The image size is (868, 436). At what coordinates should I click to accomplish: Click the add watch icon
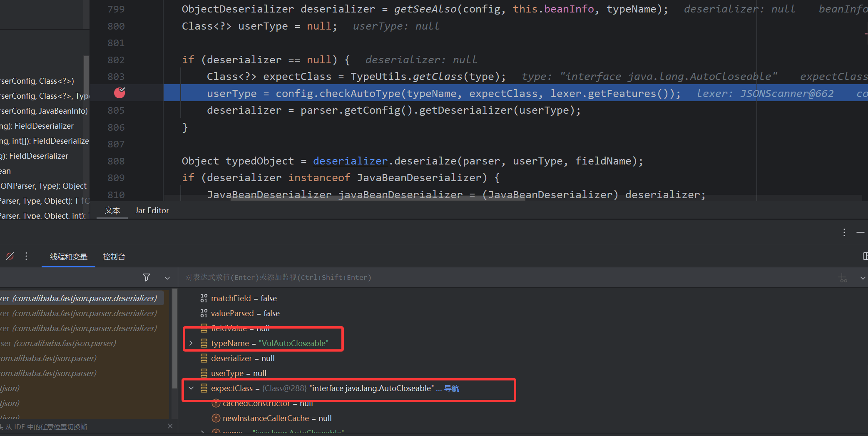pyautogui.click(x=842, y=278)
